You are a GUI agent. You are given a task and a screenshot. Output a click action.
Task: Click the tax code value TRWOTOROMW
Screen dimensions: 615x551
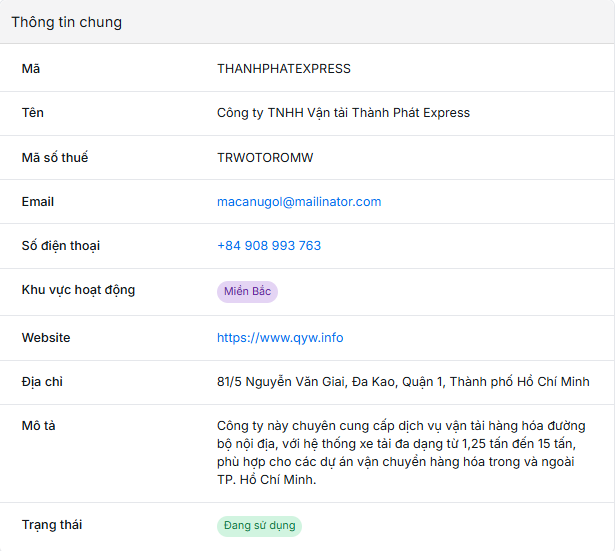pyautogui.click(x=265, y=158)
